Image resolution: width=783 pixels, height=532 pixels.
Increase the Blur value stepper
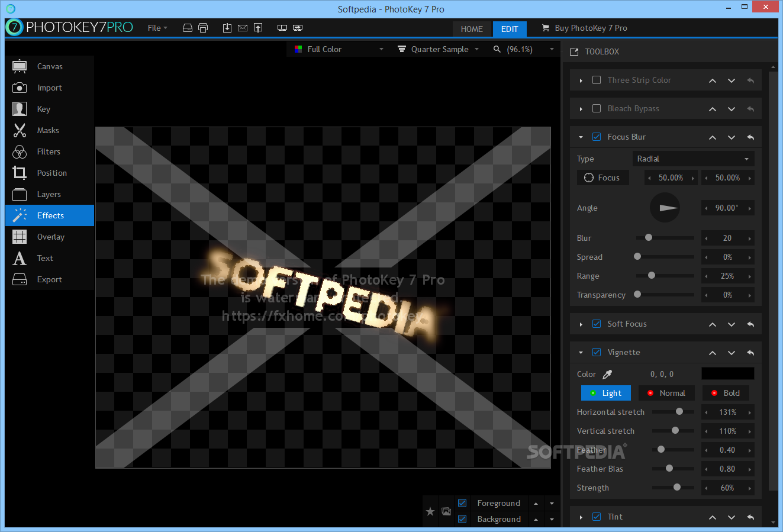pyautogui.click(x=750, y=238)
